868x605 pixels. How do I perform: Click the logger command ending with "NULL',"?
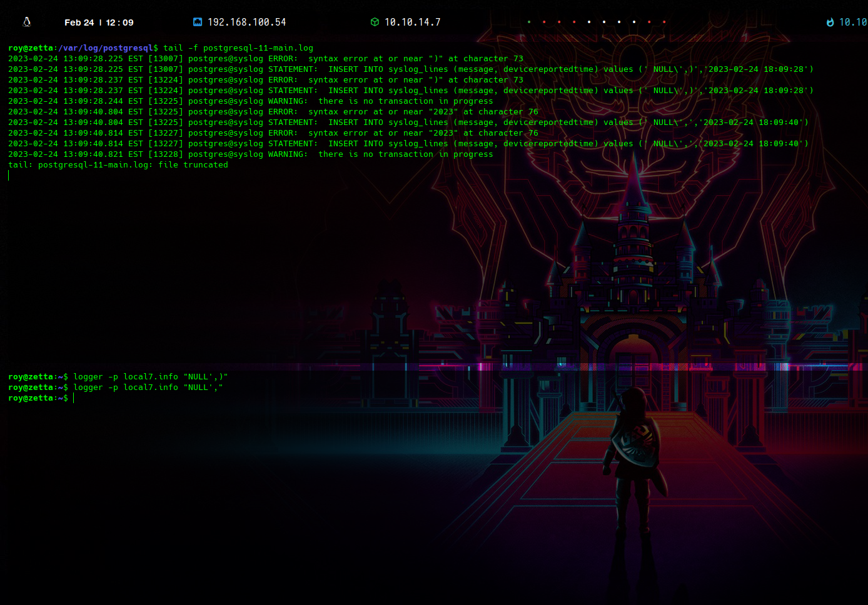click(x=148, y=387)
